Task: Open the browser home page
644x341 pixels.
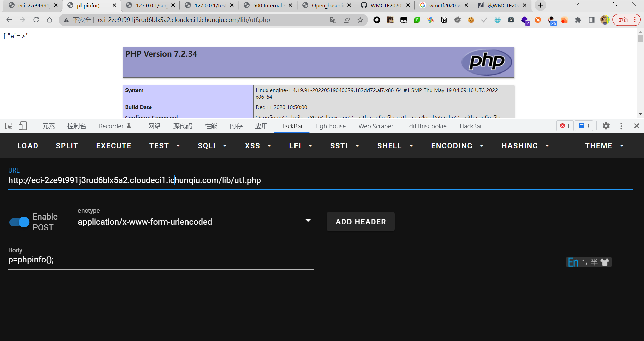Action: pyautogui.click(x=49, y=20)
